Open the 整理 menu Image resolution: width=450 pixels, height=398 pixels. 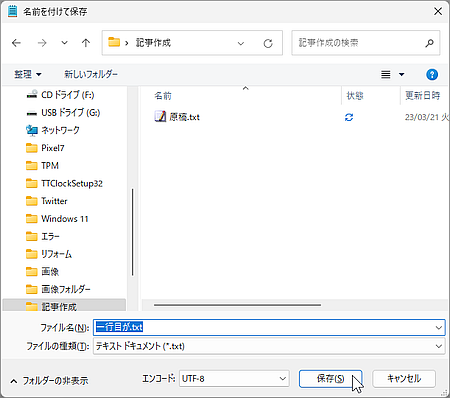[x=28, y=74]
